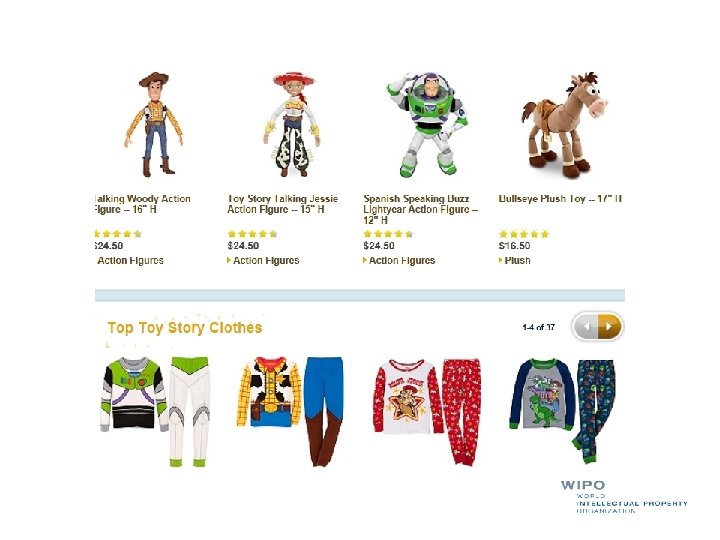
Task: Open the Plush category link under Bullseye
Action: click(515, 260)
